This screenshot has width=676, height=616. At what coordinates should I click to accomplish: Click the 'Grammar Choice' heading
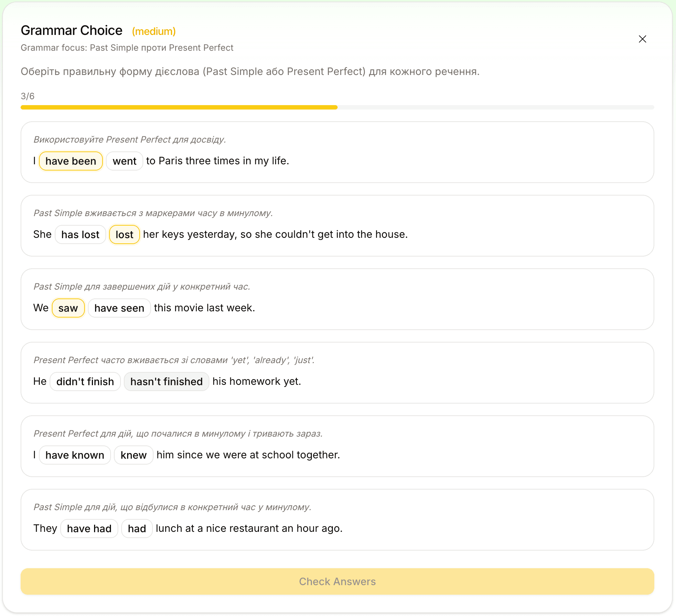[x=72, y=31]
